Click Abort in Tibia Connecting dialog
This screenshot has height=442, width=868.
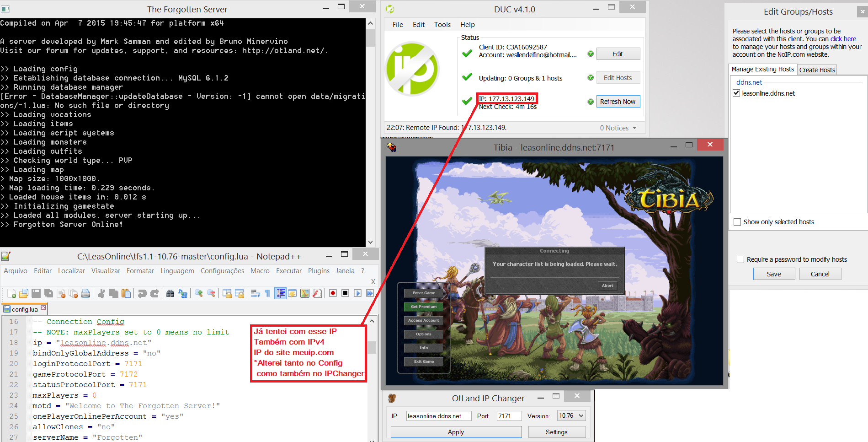[x=607, y=286]
